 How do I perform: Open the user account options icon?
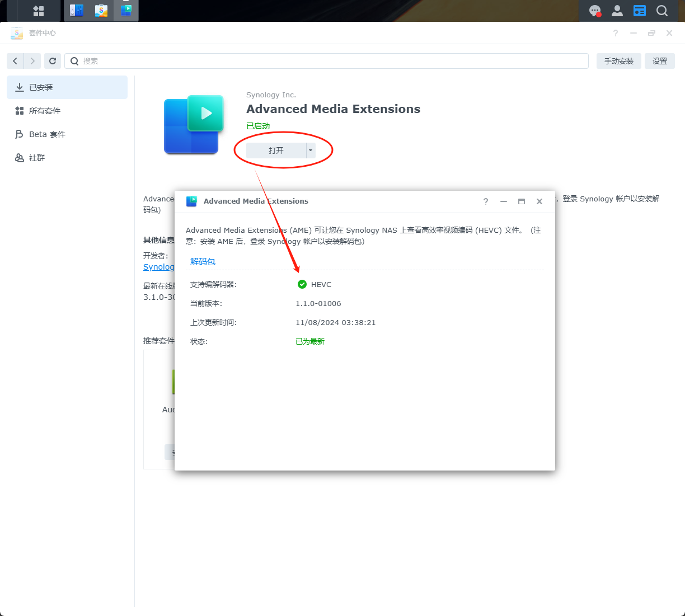(x=617, y=11)
